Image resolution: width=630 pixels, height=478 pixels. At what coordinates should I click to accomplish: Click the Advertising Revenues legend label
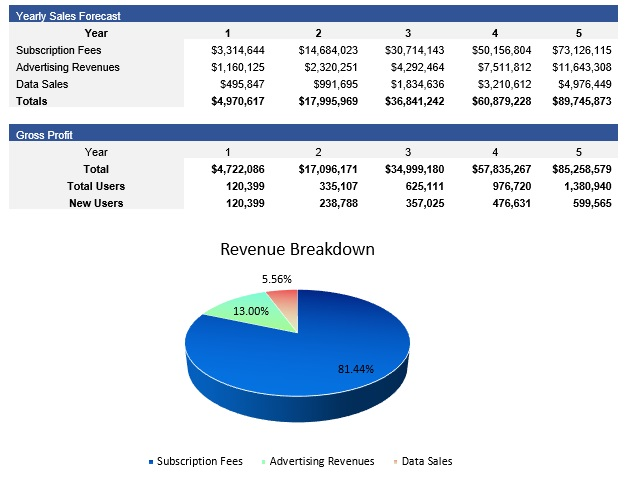tap(322, 461)
